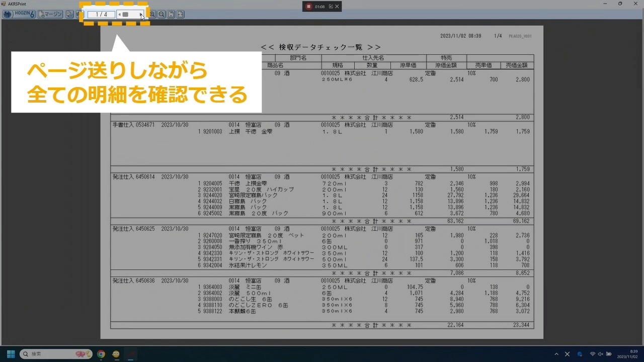Open the recording toolbar edit icon

pyautogui.click(x=331, y=7)
